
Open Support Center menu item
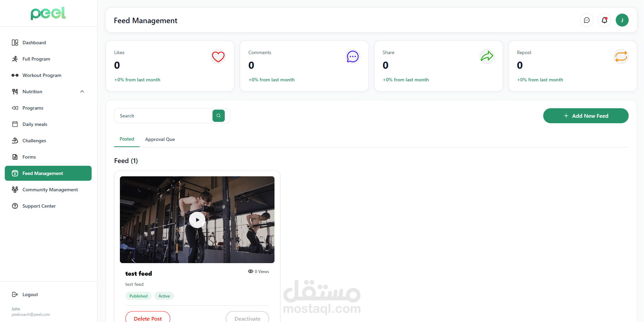tap(48, 206)
